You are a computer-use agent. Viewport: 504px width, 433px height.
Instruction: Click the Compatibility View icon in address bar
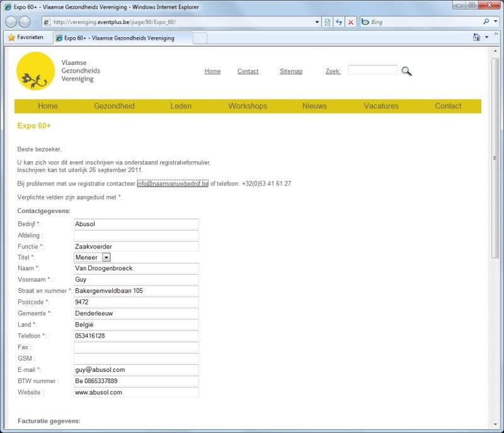click(328, 22)
